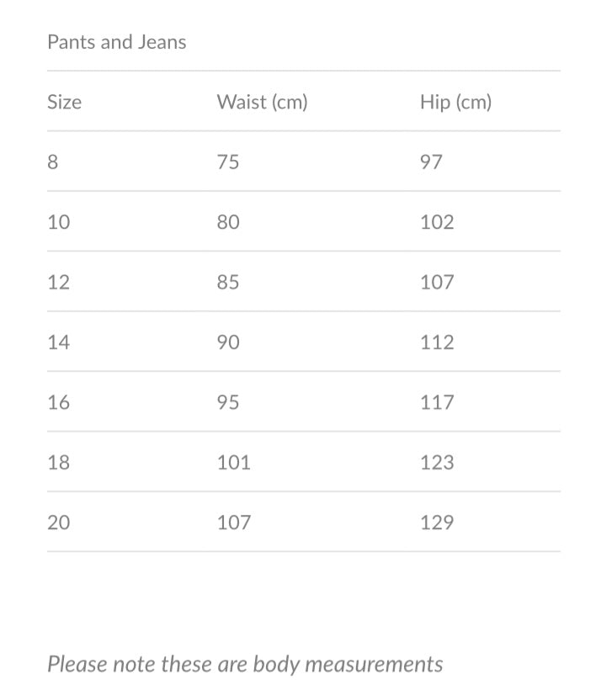Click the Hip (cm) column header

[x=455, y=102]
